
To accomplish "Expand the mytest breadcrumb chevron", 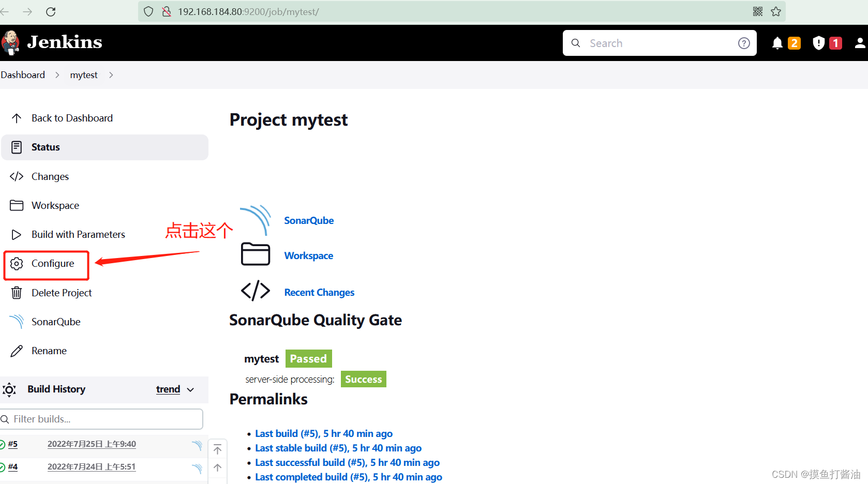I will click(111, 75).
